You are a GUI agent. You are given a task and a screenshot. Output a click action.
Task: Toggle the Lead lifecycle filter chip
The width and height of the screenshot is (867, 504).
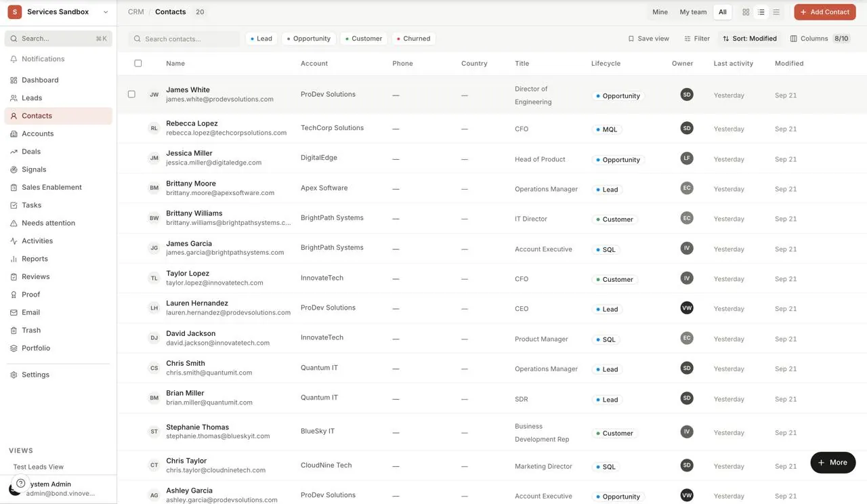click(x=261, y=39)
